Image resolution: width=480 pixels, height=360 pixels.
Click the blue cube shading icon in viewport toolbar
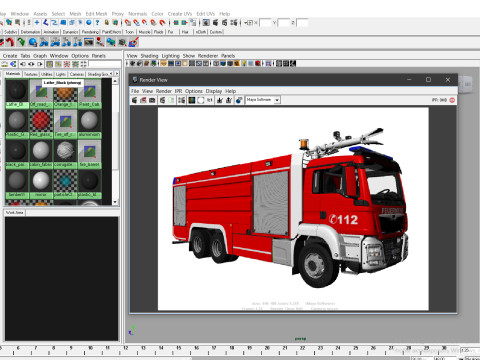(x=223, y=63)
